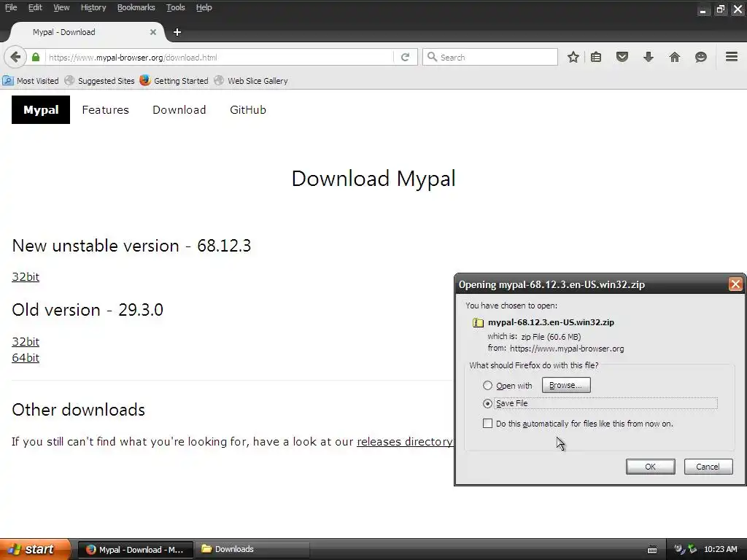Screen dimensions: 747x560
Task: Open GitHub nav link
Action: 248,110
